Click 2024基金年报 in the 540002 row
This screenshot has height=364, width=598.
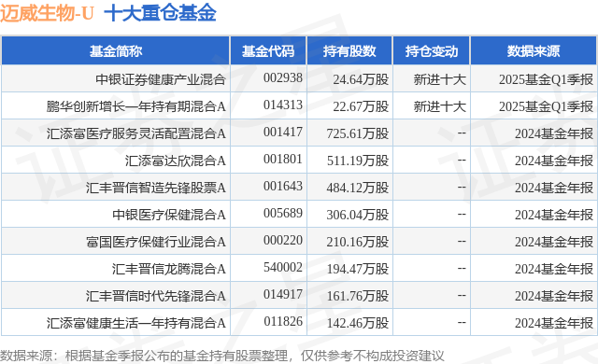(x=554, y=269)
